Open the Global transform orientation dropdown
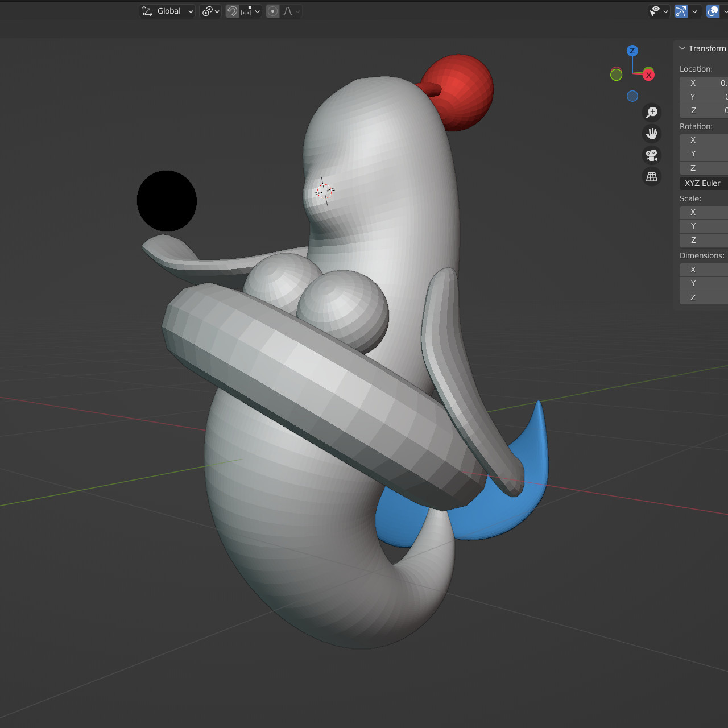The width and height of the screenshot is (728, 728). (168, 11)
